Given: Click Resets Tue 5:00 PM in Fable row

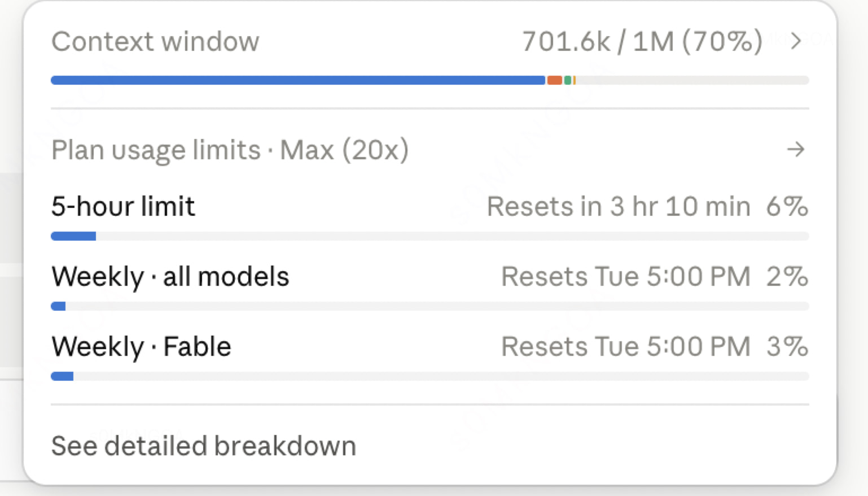Looking at the screenshot, I should tap(626, 346).
